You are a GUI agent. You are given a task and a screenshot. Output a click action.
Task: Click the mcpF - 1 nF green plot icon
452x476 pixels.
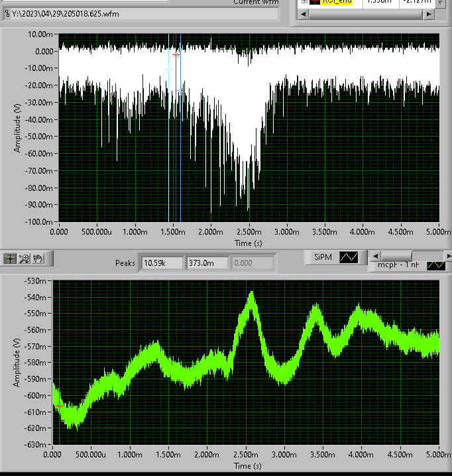(x=436, y=265)
